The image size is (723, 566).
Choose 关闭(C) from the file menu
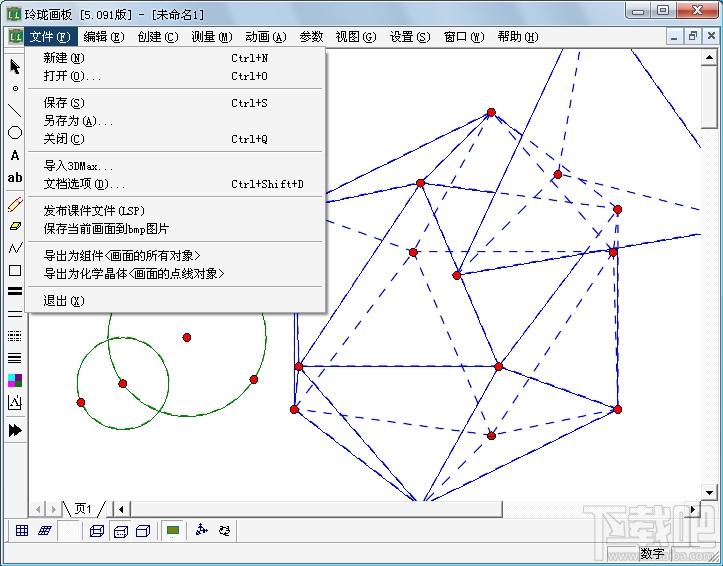pos(175,139)
